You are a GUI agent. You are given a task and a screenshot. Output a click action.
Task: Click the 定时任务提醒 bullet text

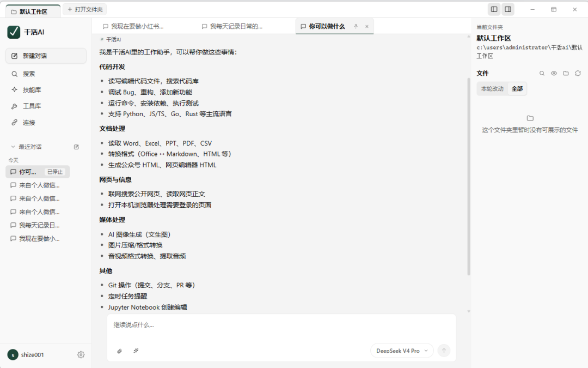(x=127, y=296)
